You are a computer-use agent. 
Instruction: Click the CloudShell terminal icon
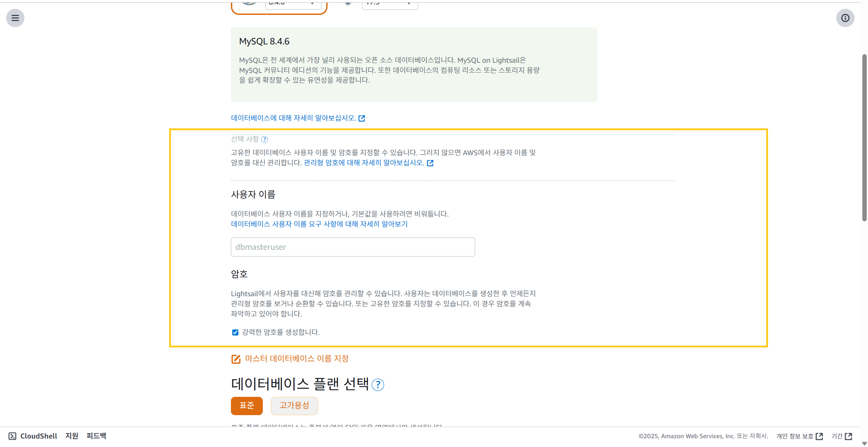(13, 436)
